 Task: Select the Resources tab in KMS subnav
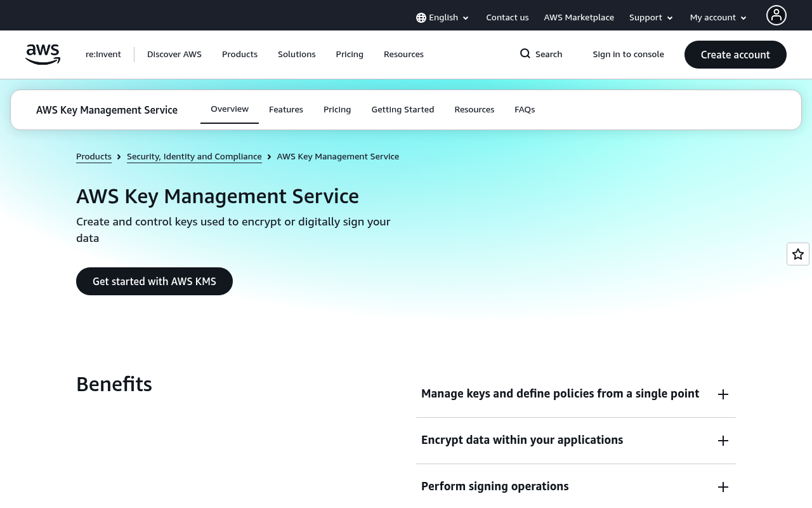tap(475, 110)
